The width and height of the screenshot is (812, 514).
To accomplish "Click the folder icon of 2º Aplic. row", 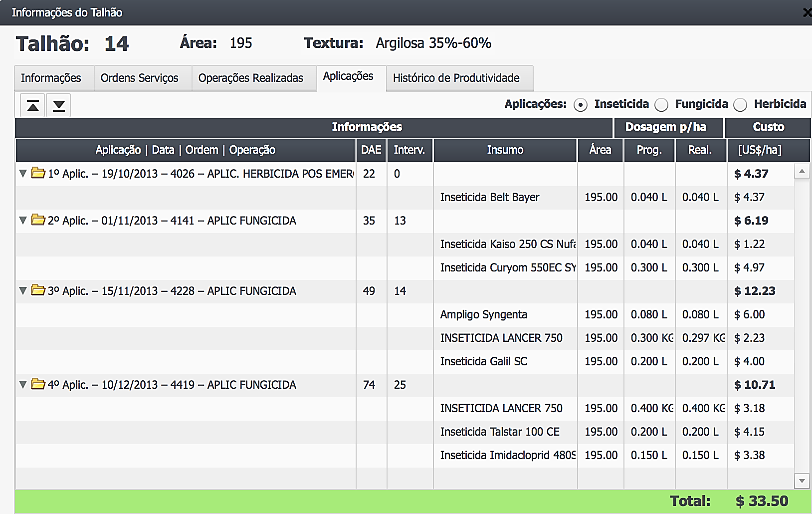I will [x=38, y=220].
